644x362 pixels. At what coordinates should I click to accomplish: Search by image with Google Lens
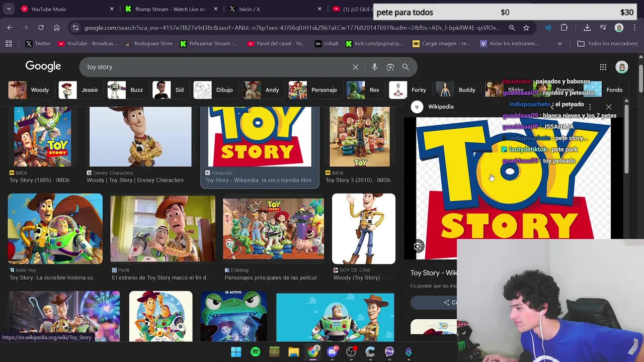[x=390, y=67]
